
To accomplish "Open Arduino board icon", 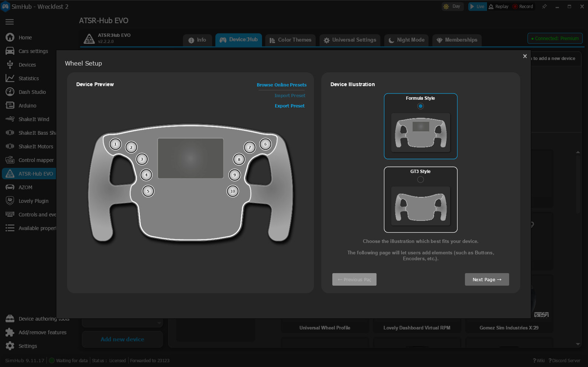I will (10, 106).
